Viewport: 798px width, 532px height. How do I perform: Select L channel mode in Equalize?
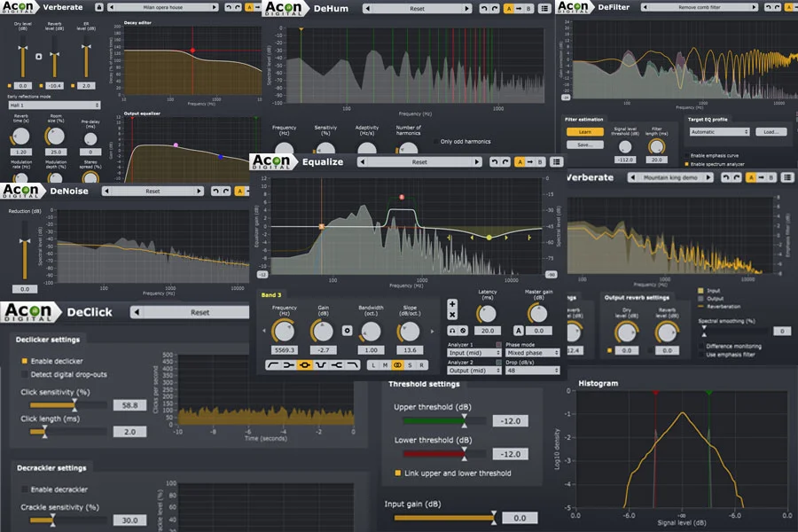point(373,365)
